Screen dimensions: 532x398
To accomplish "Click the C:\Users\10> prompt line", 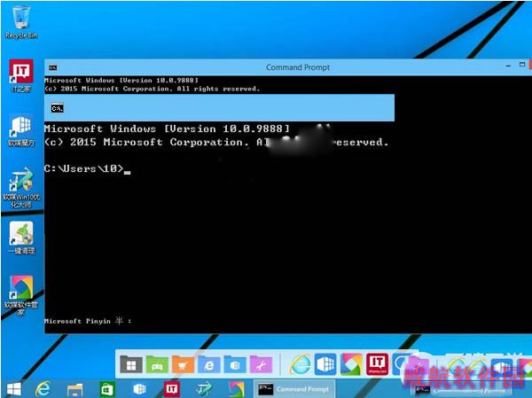I will pyautogui.click(x=87, y=168).
